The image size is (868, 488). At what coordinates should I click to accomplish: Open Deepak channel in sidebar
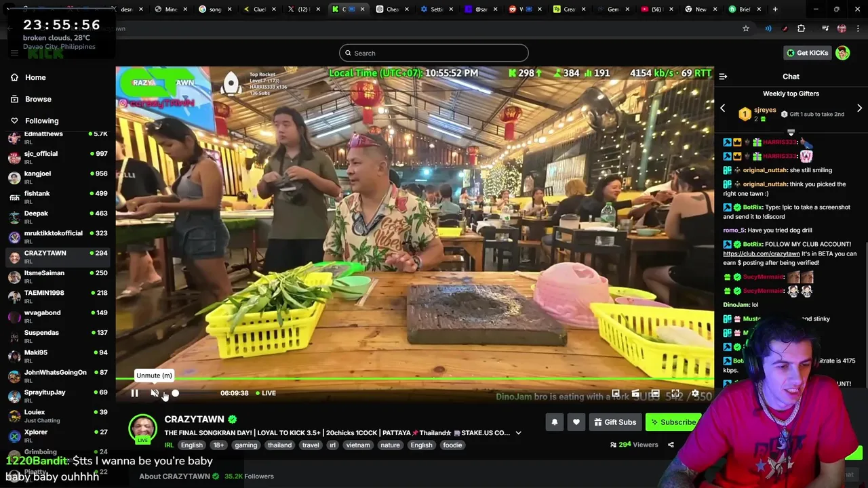58,217
